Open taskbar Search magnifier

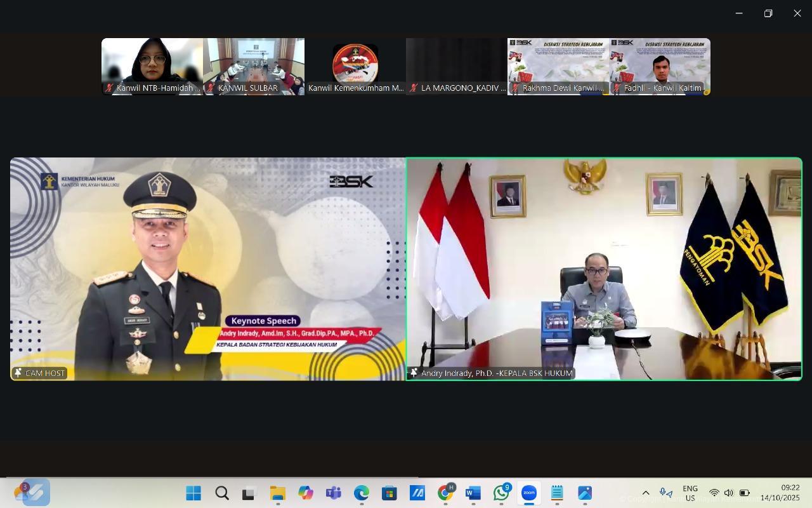tap(221, 493)
